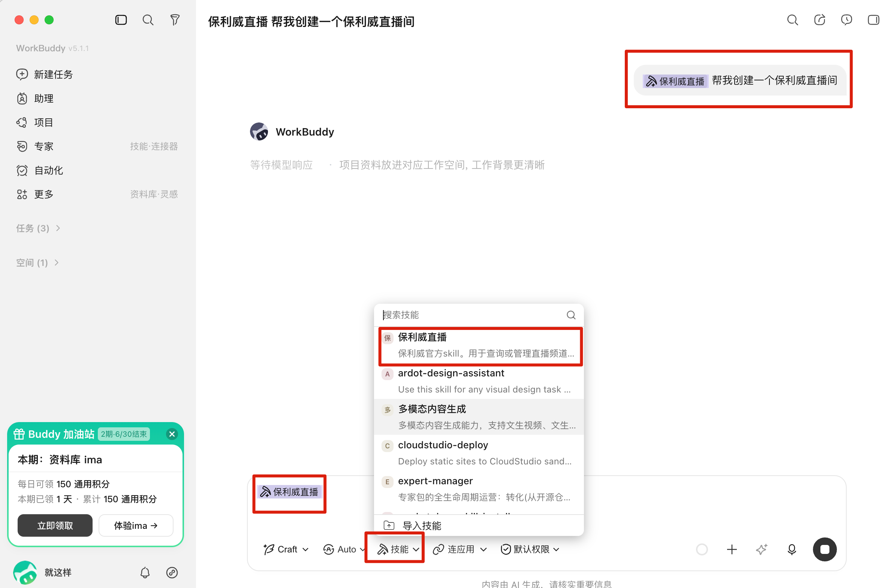Image resolution: width=889 pixels, height=588 pixels.
Task: Stop generation with the black stop button
Action: [x=825, y=549]
